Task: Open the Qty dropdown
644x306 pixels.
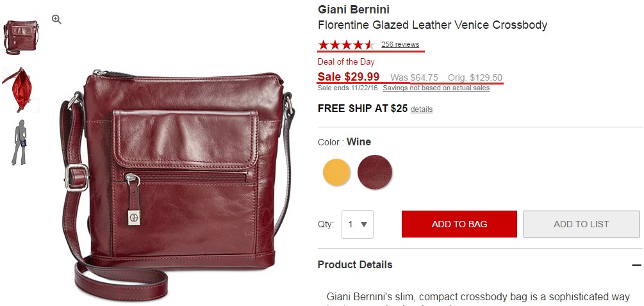Action: (358, 225)
